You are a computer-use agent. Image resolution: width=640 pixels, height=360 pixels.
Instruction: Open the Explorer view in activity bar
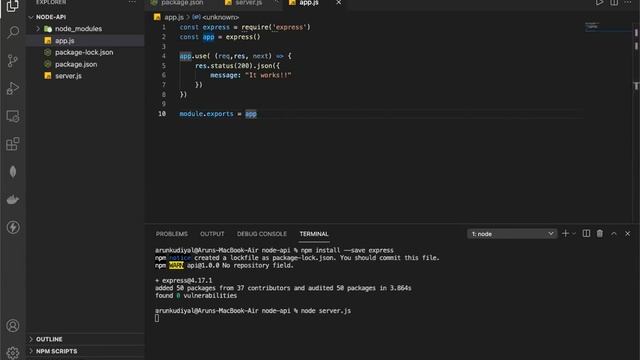pos(13,6)
